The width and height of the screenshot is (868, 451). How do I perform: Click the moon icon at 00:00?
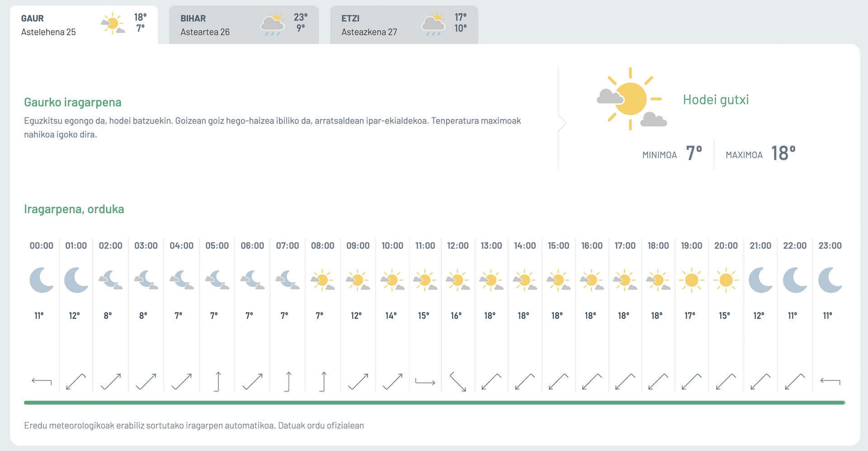point(42,280)
